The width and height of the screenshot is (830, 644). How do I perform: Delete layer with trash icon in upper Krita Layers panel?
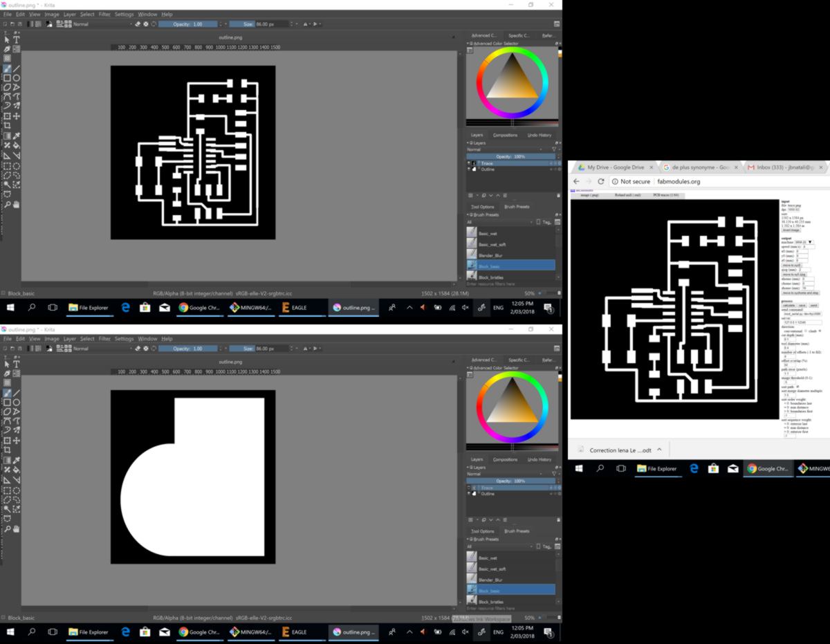tap(558, 195)
